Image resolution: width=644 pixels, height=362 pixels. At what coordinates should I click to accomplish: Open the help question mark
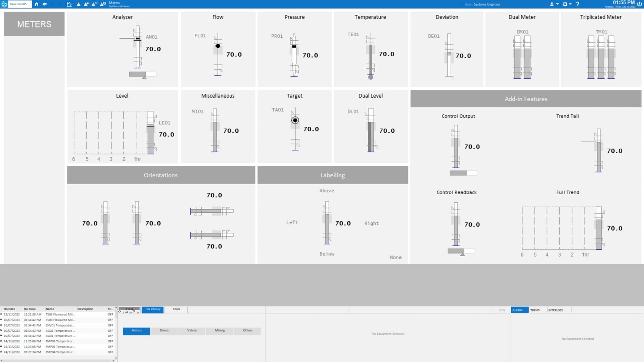coord(578,4)
